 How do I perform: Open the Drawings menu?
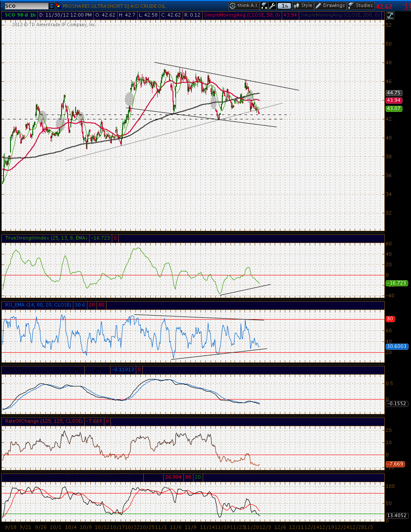(330, 6)
